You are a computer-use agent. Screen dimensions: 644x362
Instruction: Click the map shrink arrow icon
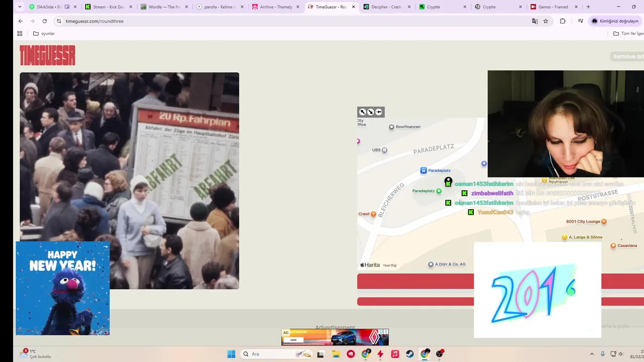[x=370, y=112]
